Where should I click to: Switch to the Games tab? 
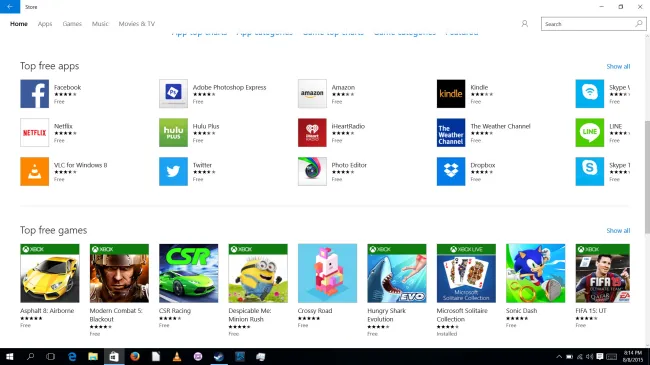click(72, 24)
